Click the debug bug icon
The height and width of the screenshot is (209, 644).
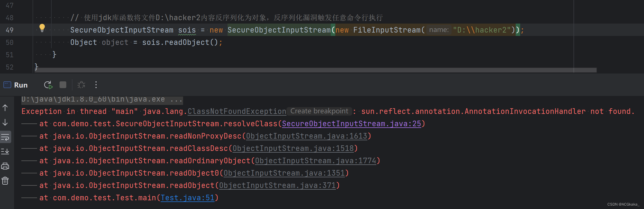81,85
